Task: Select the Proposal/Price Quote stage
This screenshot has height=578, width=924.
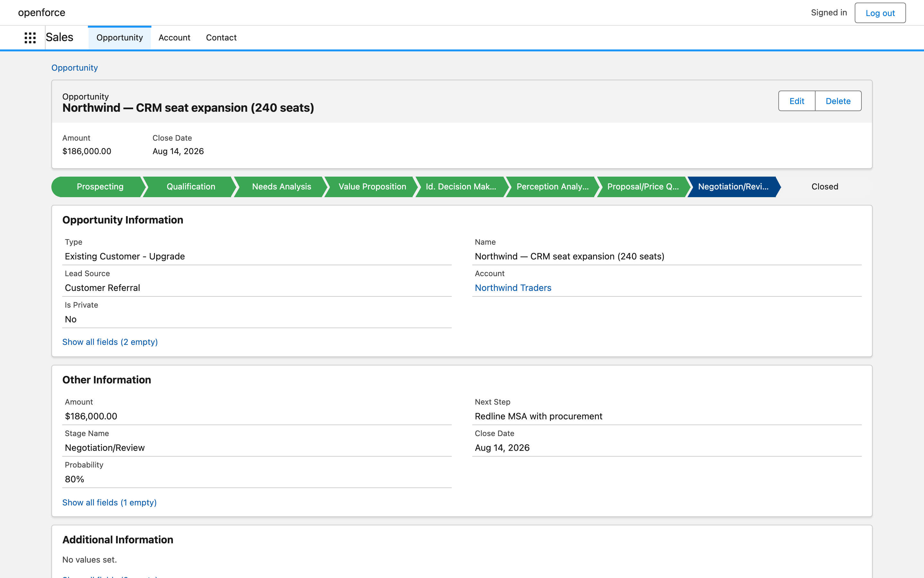Action: [643, 187]
